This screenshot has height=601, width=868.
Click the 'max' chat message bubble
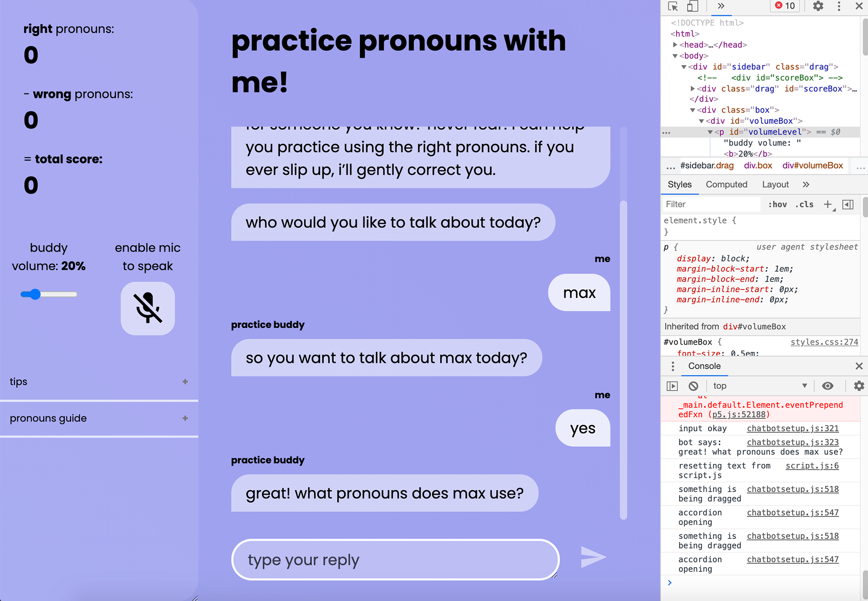[579, 293]
